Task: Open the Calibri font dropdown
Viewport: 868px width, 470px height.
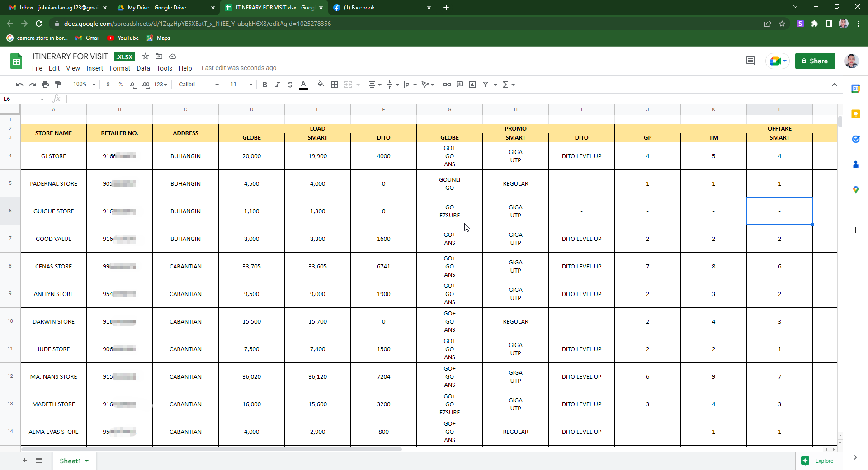Action: tap(198, 85)
